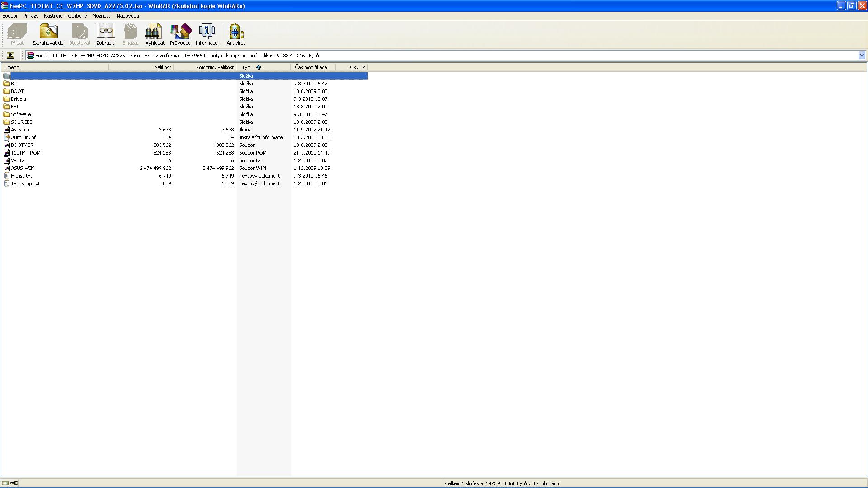Open the address bar dropdown arrow
868x488 pixels.
862,55
